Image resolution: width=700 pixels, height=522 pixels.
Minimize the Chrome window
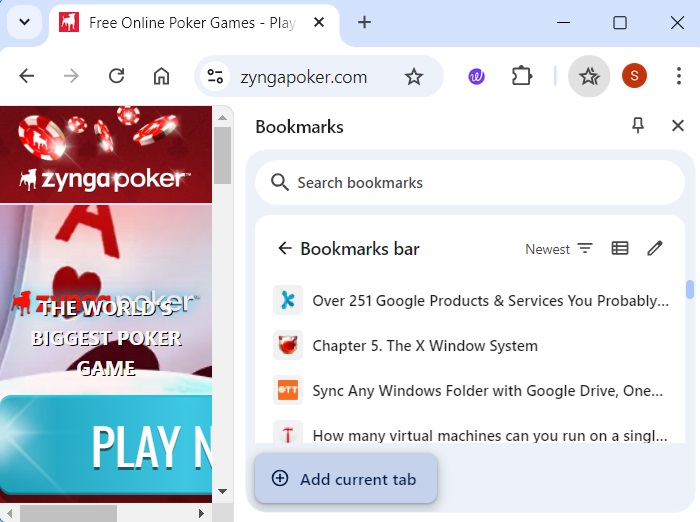[x=563, y=22]
